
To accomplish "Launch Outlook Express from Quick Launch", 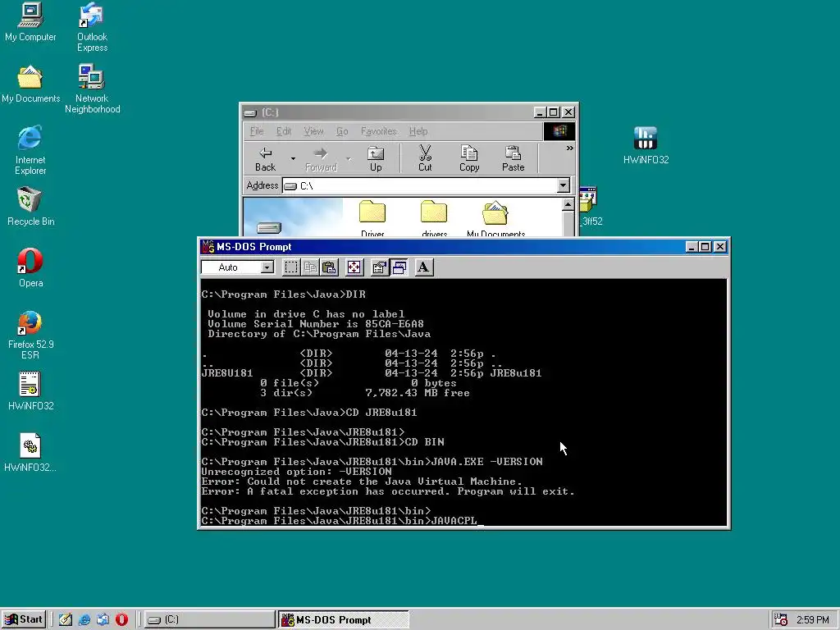I will pos(103,619).
